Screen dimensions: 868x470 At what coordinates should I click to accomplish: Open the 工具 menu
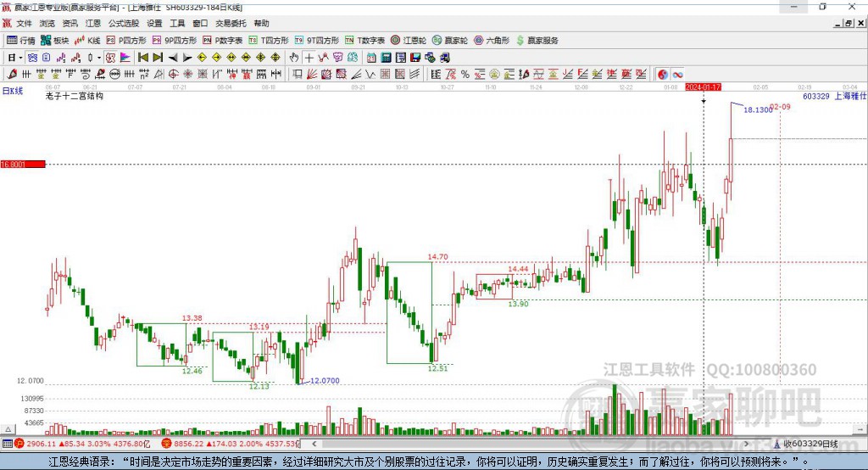pyautogui.click(x=177, y=23)
